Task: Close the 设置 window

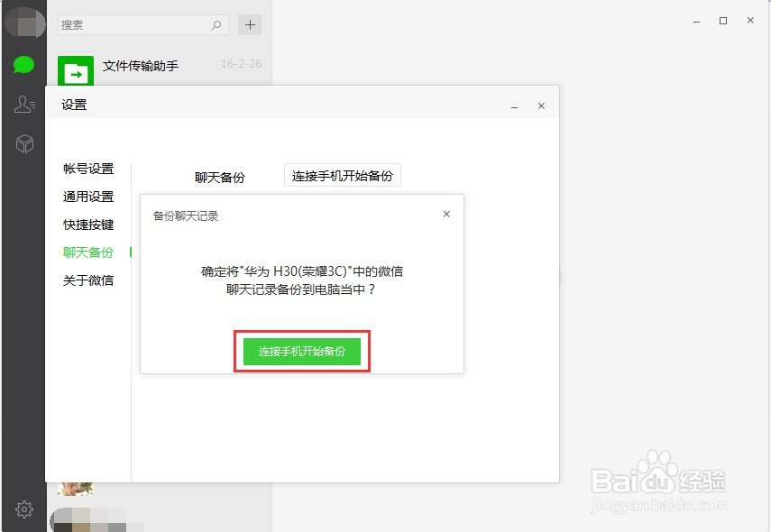Action: click(x=541, y=105)
